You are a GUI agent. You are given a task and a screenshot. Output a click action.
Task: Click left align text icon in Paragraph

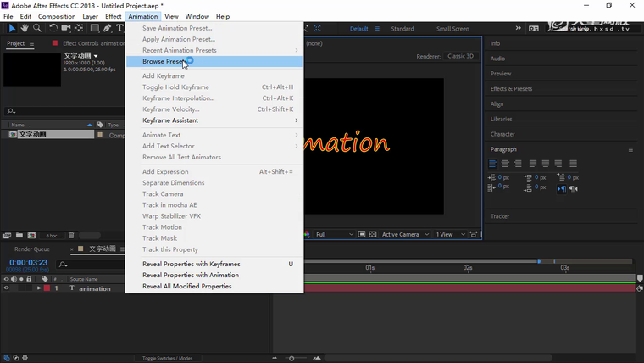click(493, 164)
